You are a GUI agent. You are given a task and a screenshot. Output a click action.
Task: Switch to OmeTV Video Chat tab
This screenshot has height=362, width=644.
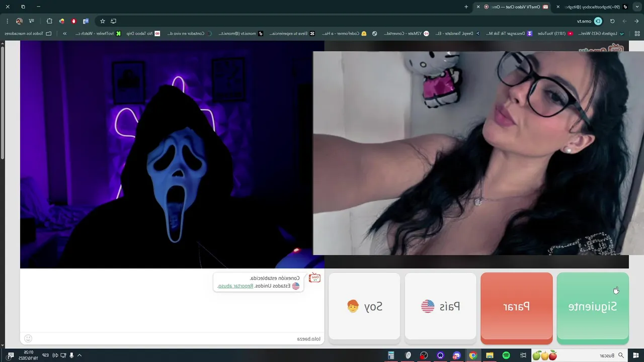click(516, 7)
